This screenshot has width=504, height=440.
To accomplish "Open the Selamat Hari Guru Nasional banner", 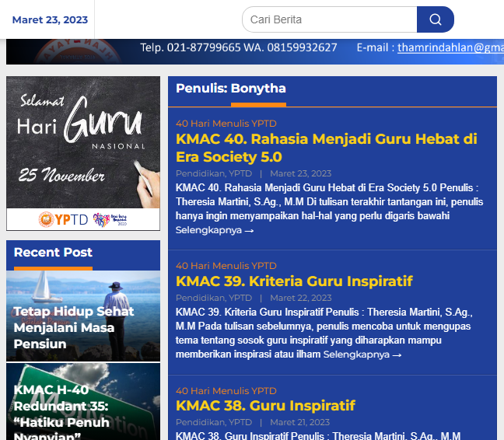I will click(83, 153).
